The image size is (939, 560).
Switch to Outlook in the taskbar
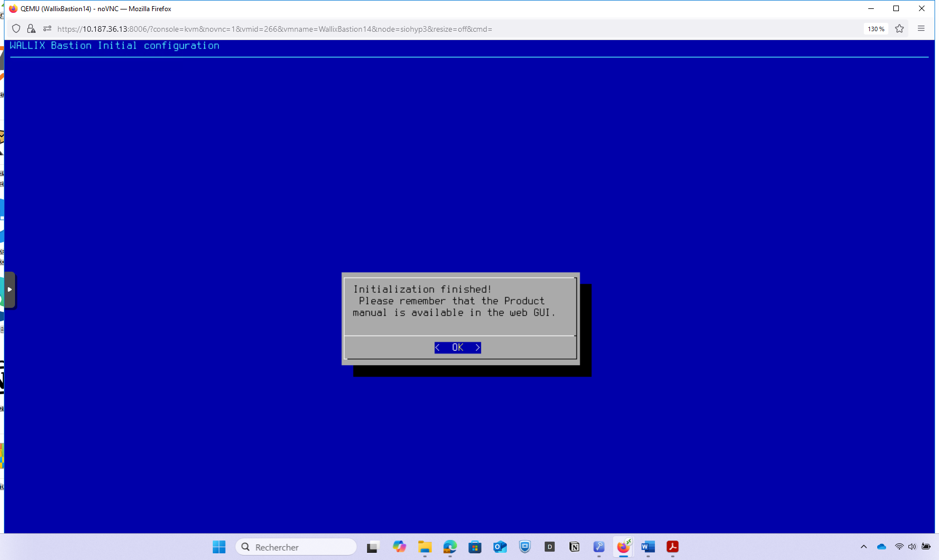coord(500,547)
